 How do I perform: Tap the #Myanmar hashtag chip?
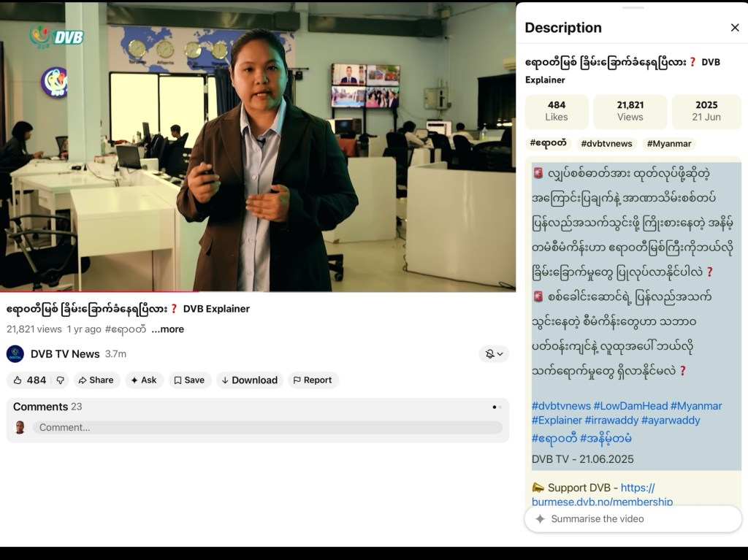669,144
